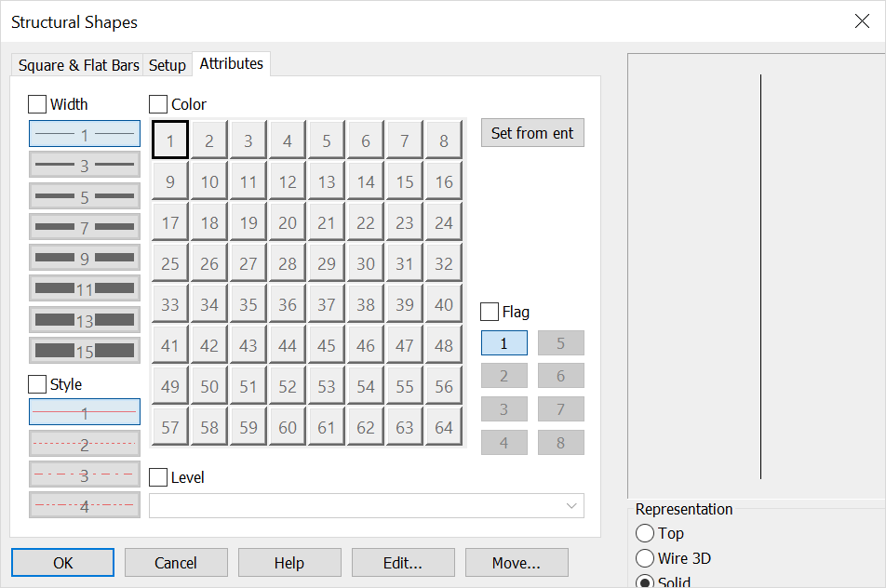The image size is (886, 588).
Task: Switch representation to Top view
Action: (646, 533)
